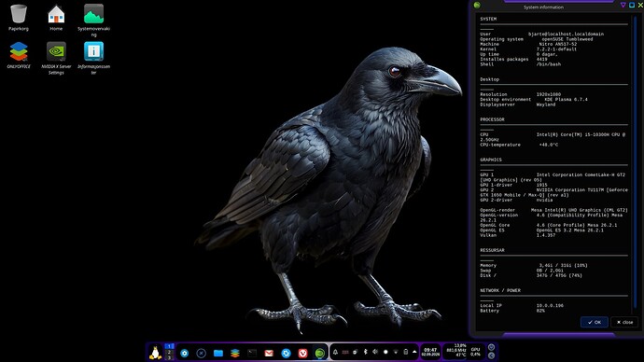This screenshot has height=362, width=644.
Task: Click the 'NETWORK / POWER' section heading
Action: tap(500, 290)
